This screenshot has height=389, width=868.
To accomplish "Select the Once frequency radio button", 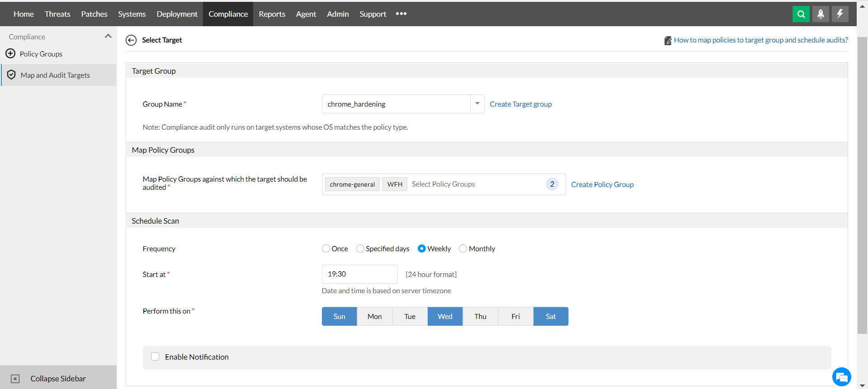I will (326, 248).
